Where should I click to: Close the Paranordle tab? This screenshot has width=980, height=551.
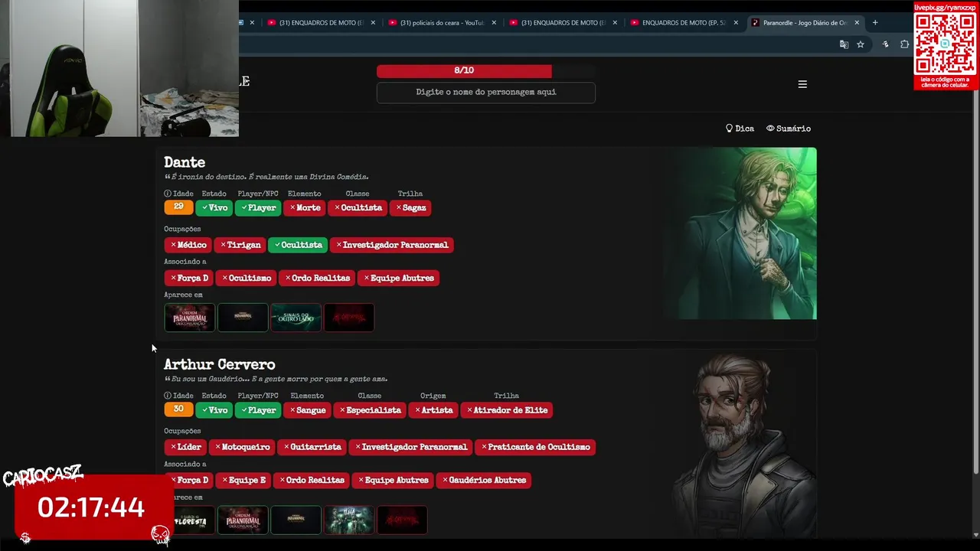857,22
